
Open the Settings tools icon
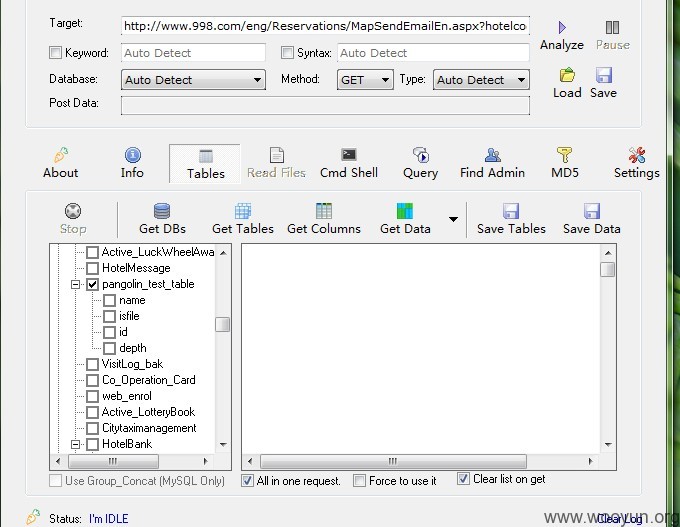(637, 155)
